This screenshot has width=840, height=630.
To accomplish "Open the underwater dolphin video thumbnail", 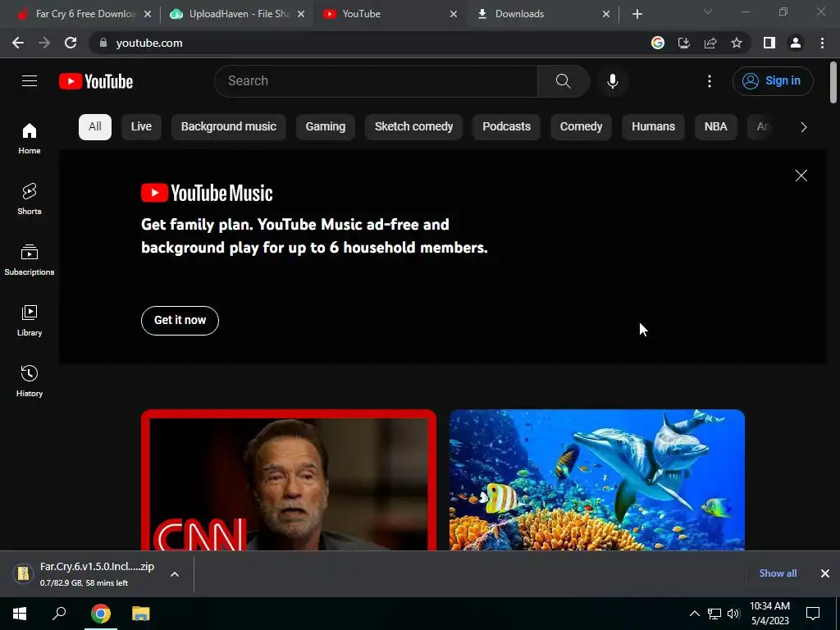I will (x=597, y=480).
